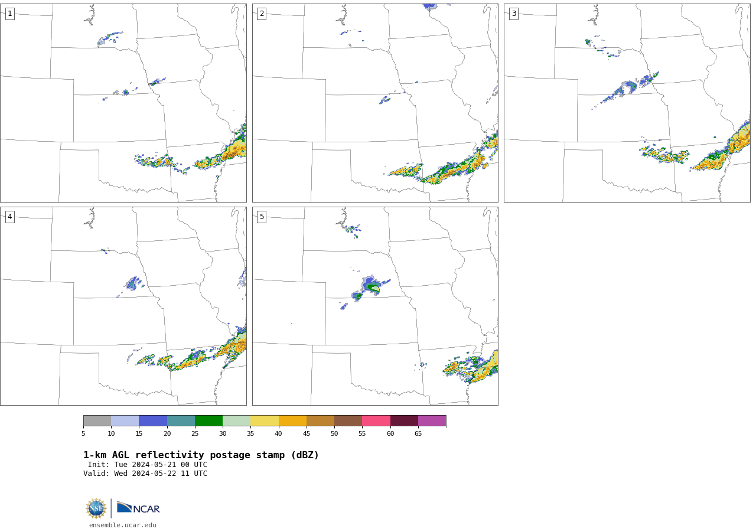Click panel number label 3

[x=513, y=14]
